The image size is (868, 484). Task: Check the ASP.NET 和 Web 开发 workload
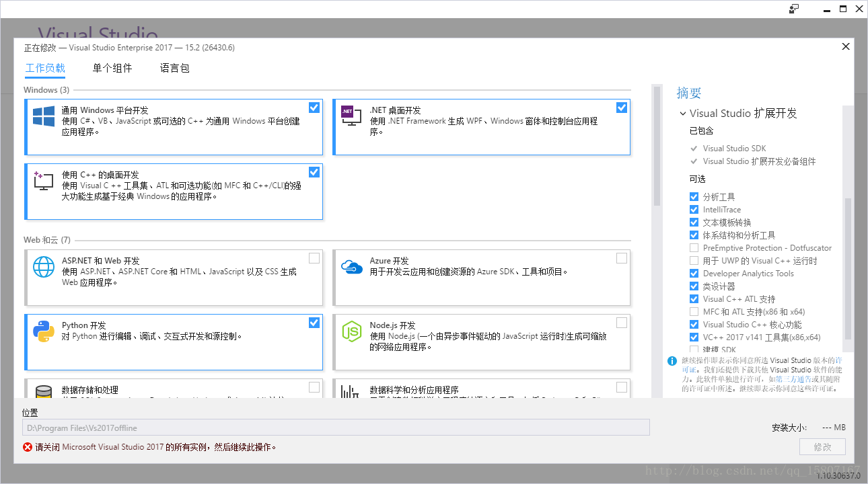[314, 258]
